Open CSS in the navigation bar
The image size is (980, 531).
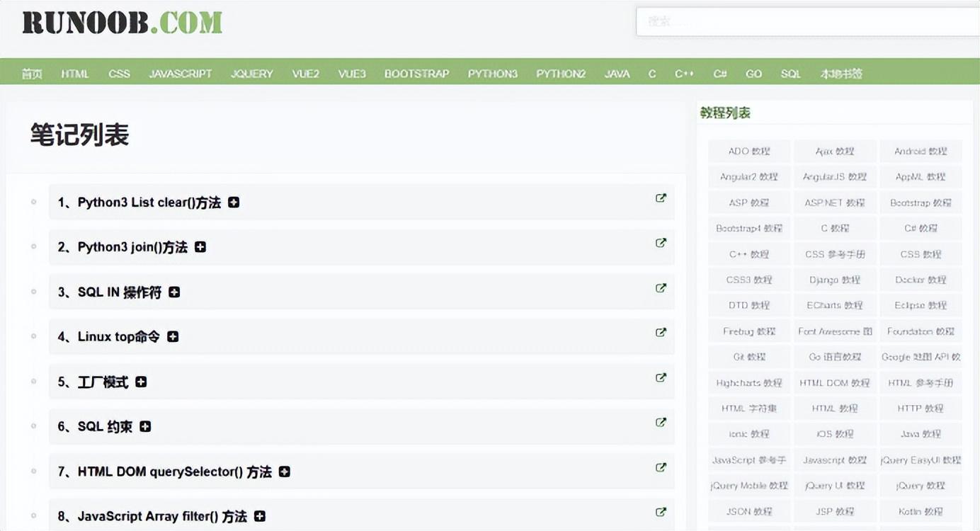coord(119,74)
